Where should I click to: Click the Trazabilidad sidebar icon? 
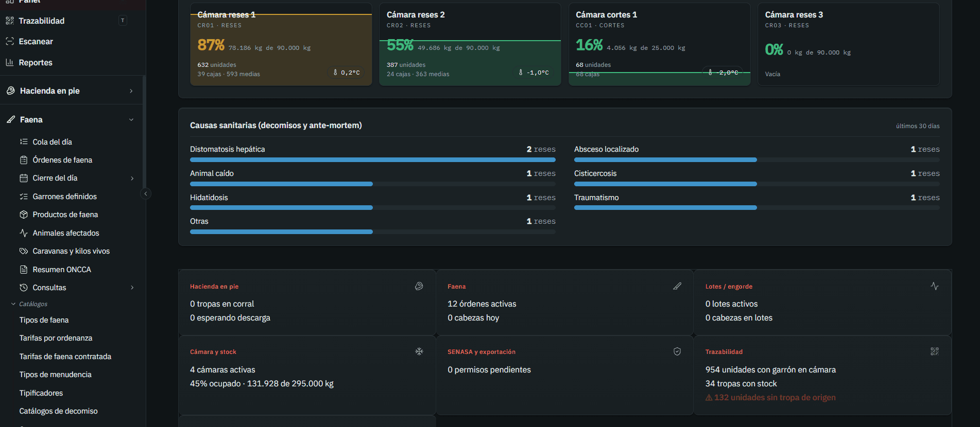click(x=10, y=21)
